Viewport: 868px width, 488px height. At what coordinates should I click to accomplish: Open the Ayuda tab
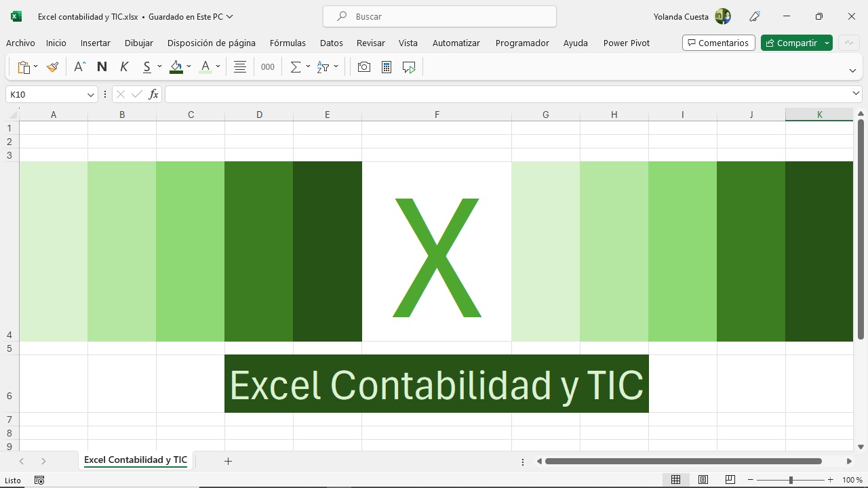(x=576, y=43)
